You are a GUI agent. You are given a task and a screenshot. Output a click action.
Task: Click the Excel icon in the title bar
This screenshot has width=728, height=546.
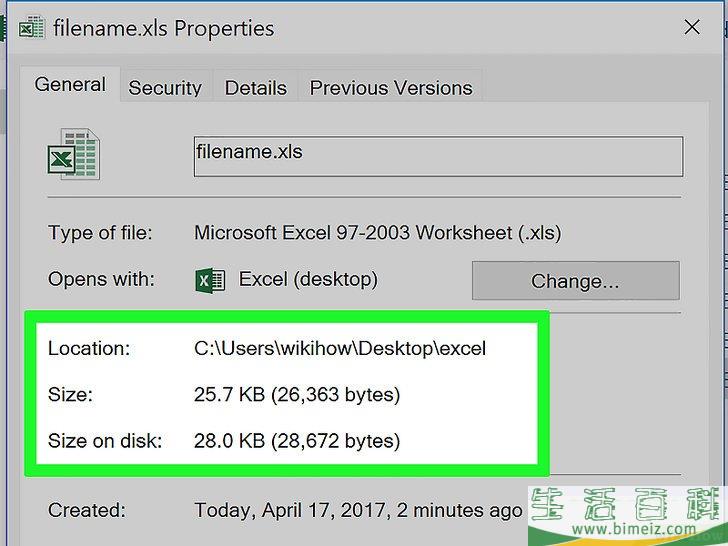click(30, 27)
